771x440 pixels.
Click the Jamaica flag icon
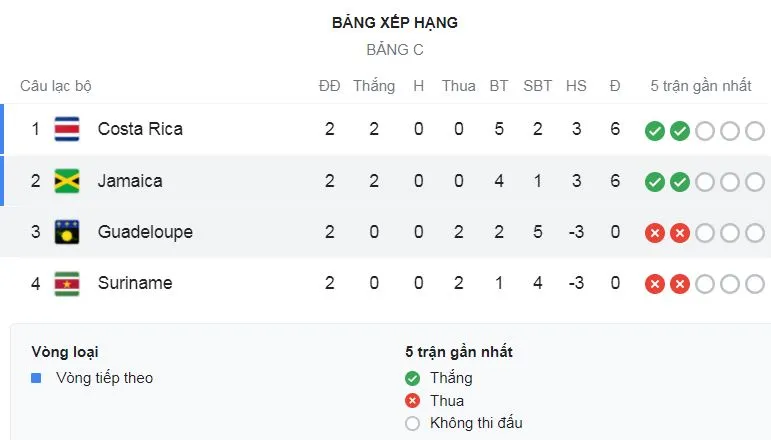[x=67, y=181]
